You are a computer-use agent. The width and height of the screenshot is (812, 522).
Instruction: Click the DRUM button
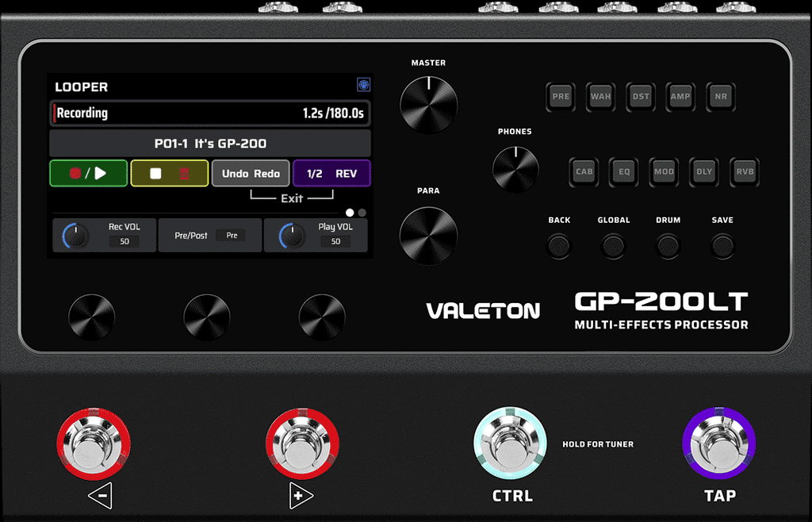[668, 246]
